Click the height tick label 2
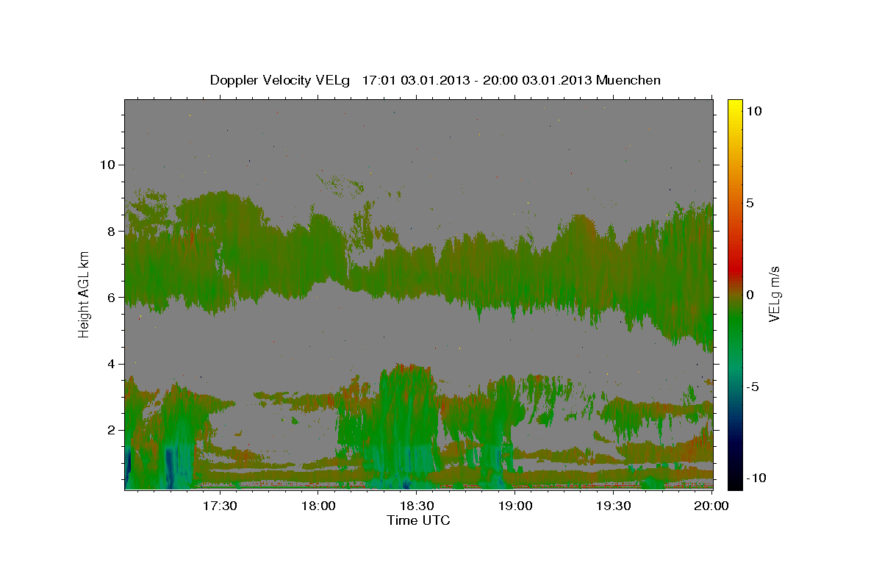The height and width of the screenshot is (588, 882). click(110, 430)
